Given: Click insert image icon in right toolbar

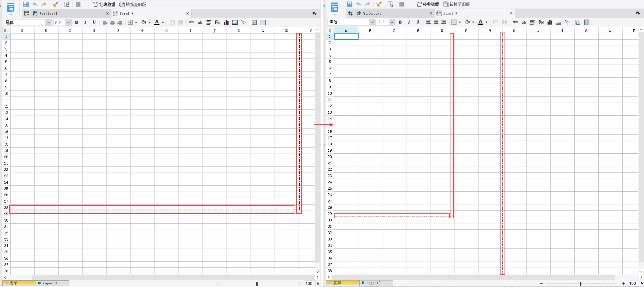Looking at the screenshot, I should 559,22.
